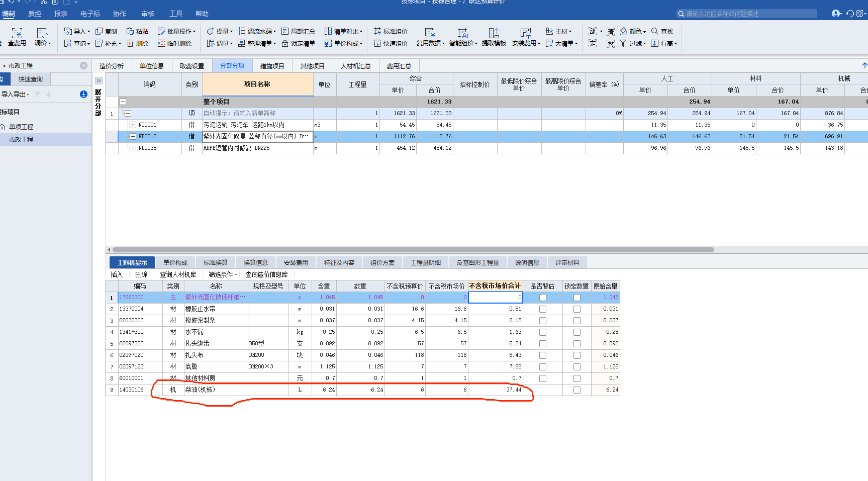Check 锁定数量 for 水不漏 row
868x481 pixels.
tap(577, 332)
